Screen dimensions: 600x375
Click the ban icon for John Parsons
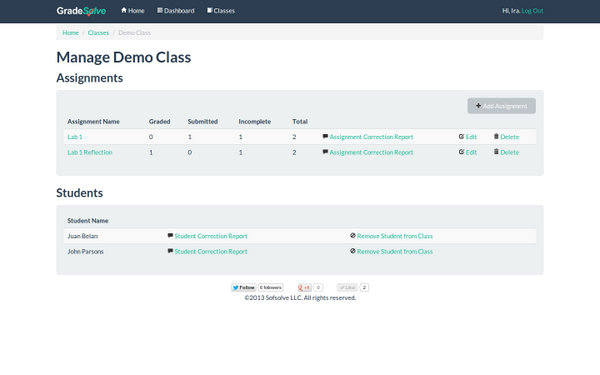(x=353, y=251)
